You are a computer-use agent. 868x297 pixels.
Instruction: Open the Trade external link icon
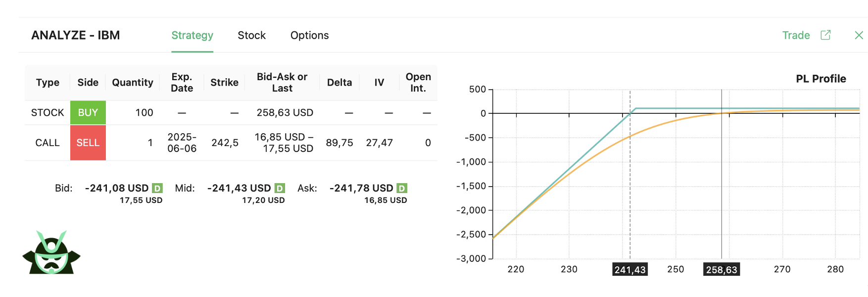[x=825, y=35]
